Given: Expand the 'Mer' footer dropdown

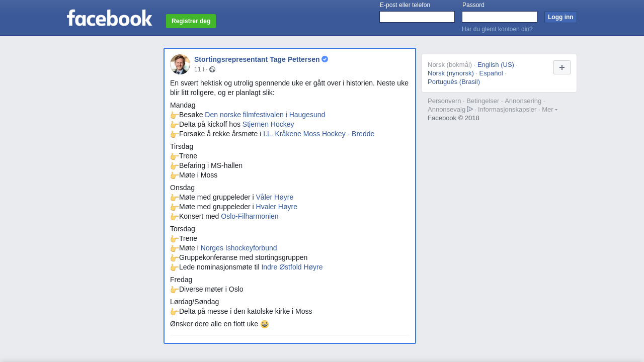Looking at the screenshot, I should tap(549, 109).
